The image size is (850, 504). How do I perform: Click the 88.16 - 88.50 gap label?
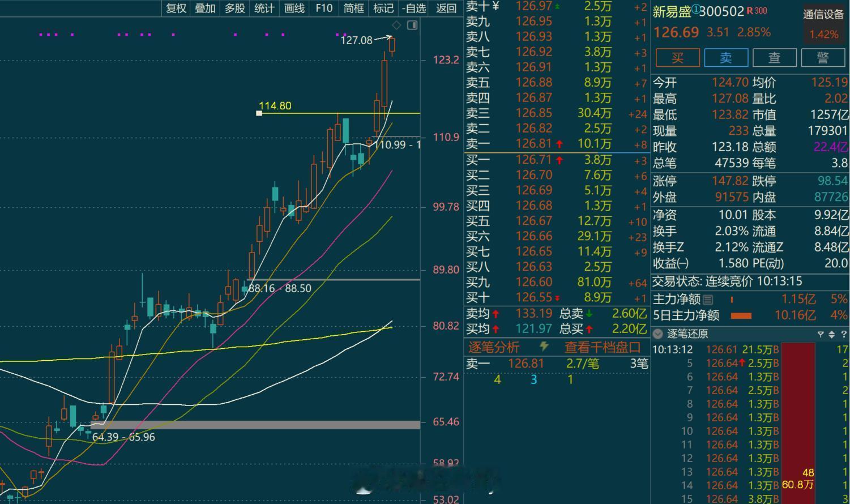pos(280,288)
